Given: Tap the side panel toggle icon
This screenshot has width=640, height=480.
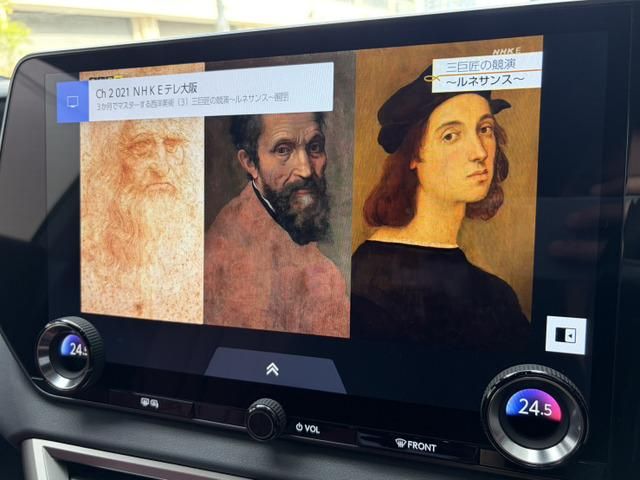Looking at the screenshot, I should pyautogui.click(x=566, y=336).
